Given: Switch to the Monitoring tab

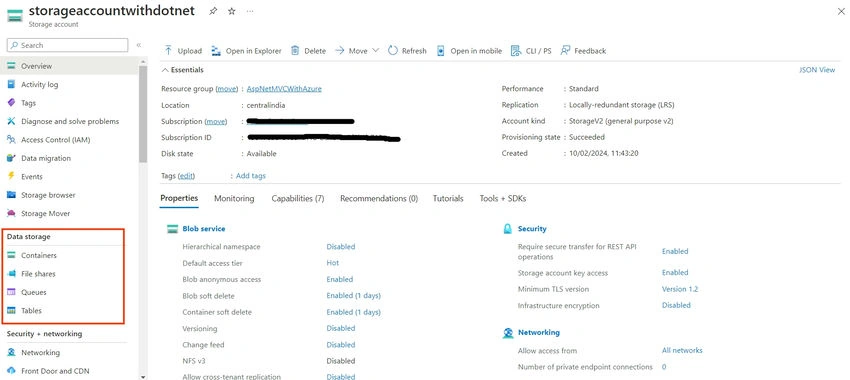Looking at the screenshot, I should click(234, 198).
